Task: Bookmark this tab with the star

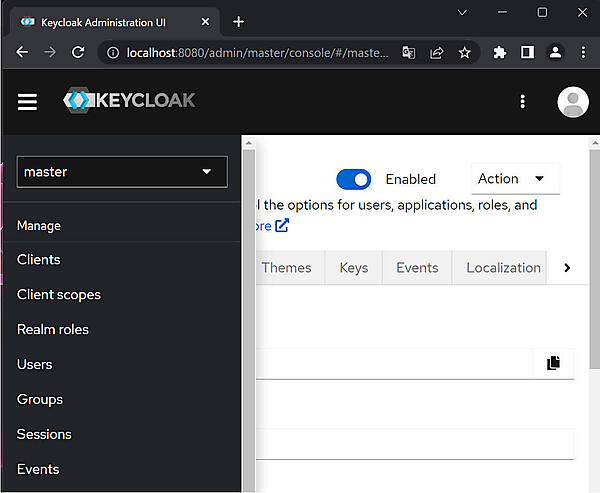Action: 465,52
